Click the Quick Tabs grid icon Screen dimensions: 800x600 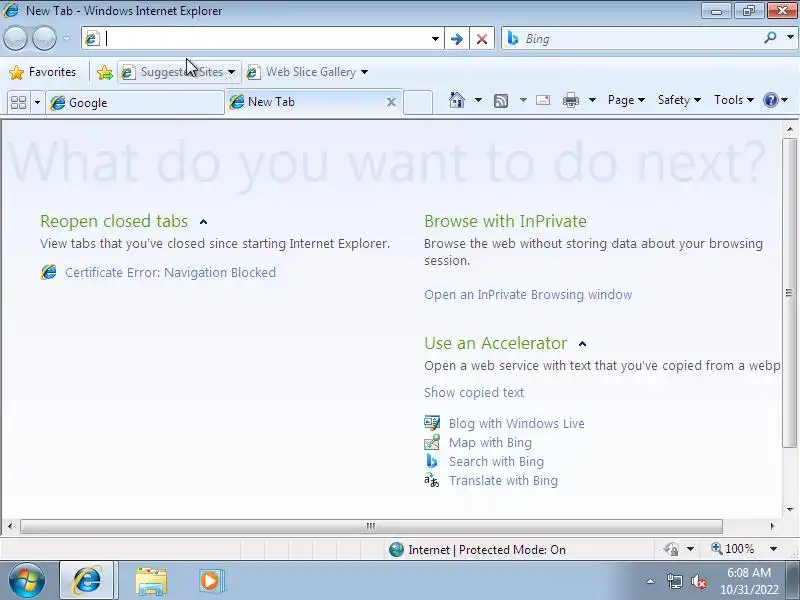(18, 103)
